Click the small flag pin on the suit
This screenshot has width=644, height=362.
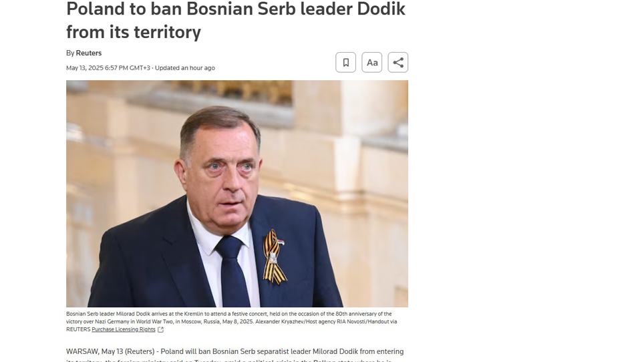[x=281, y=242]
